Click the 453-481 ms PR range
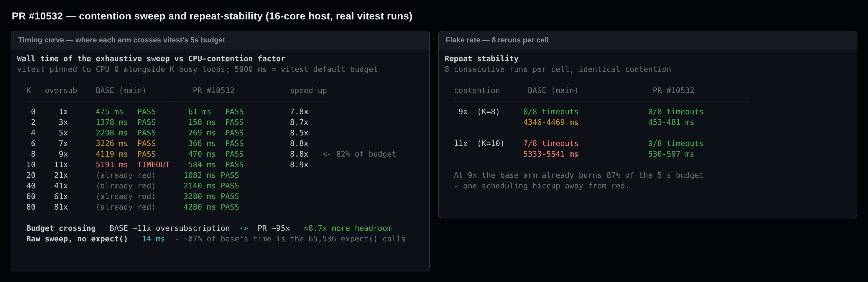868x282 pixels. click(x=671, y=122)
